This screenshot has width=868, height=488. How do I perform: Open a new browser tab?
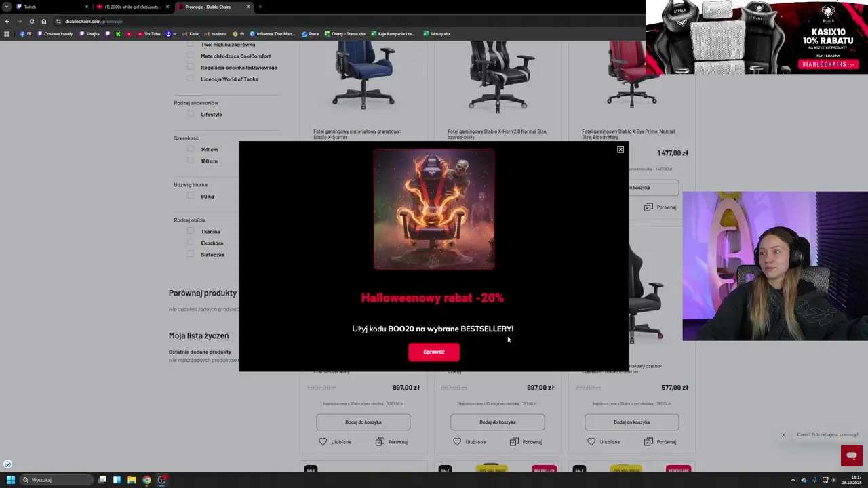(x=260, y=7)
